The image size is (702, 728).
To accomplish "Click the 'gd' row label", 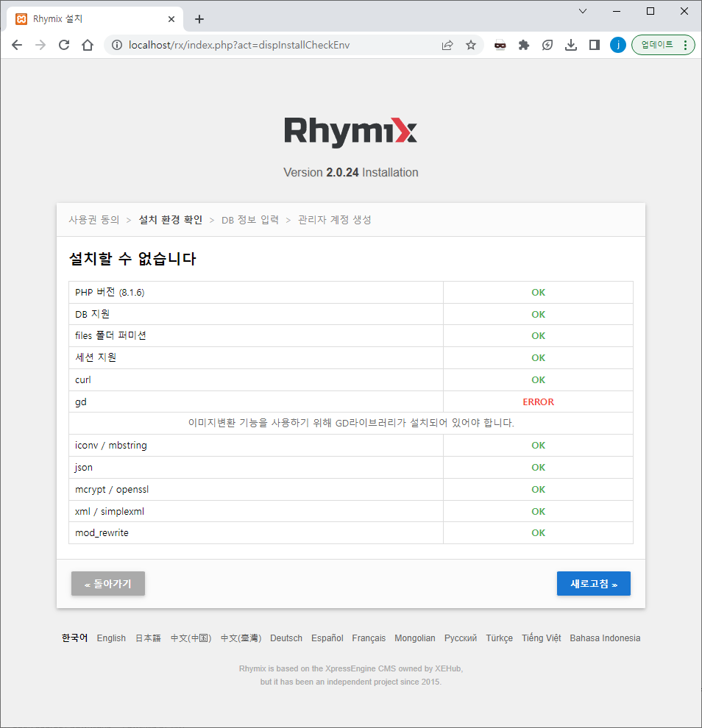I will [x=81, y=402].
